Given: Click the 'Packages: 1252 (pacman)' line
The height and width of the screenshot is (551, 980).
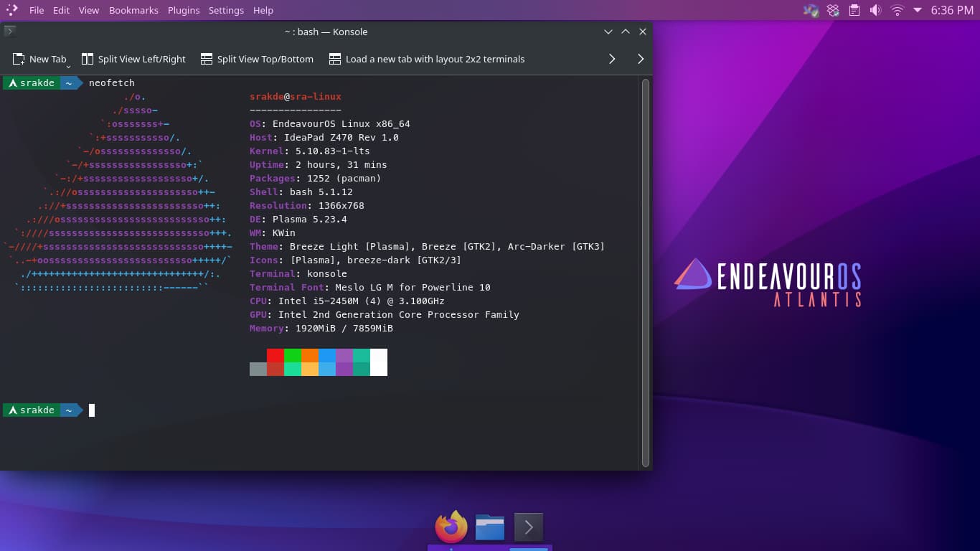Looking at the screenshot, I should coord(316,178).
